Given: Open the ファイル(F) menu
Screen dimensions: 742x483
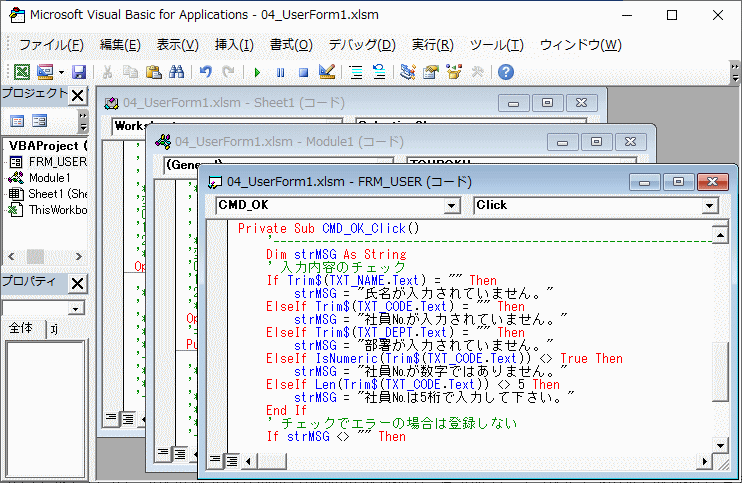Looking at the screenshot, I should pyautogui.click(x=51, y=45).
